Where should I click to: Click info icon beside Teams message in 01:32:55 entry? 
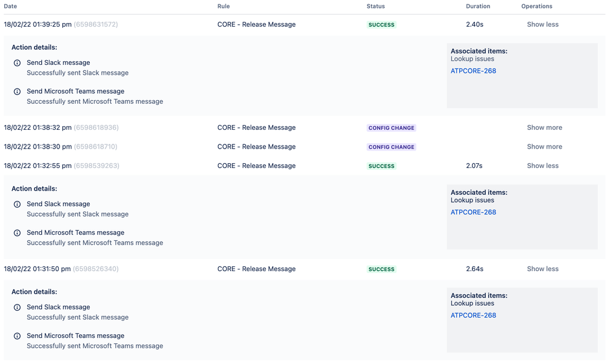coord(17,233)
